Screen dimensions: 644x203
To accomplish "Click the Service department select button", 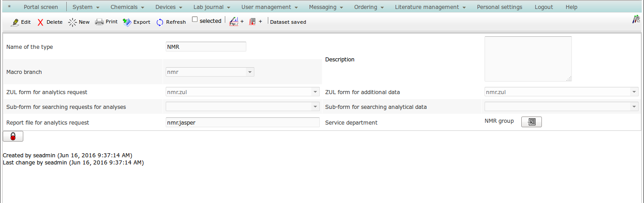I will coord(532,122).
